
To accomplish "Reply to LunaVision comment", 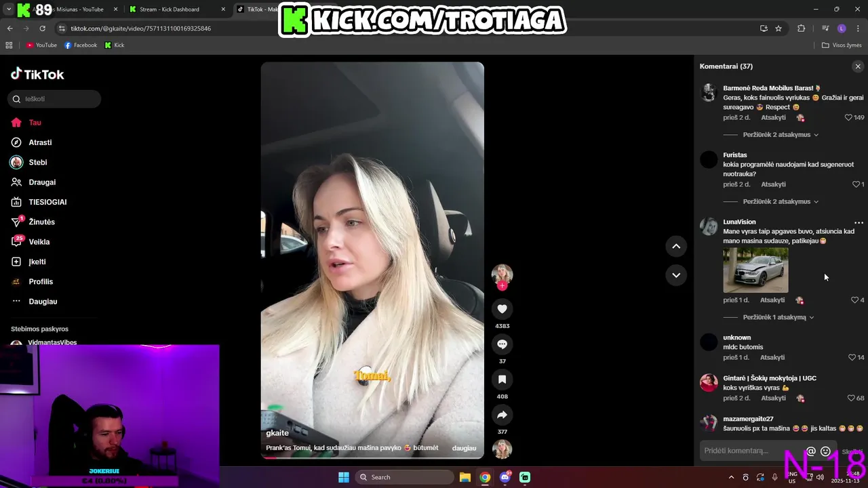I will pyautogui.click(x=772, y=300).
